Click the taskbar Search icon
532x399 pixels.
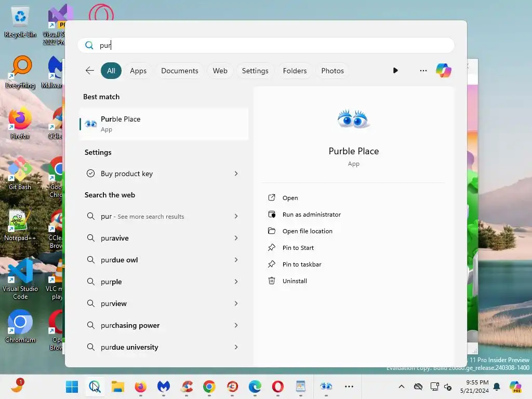[95, 387]
